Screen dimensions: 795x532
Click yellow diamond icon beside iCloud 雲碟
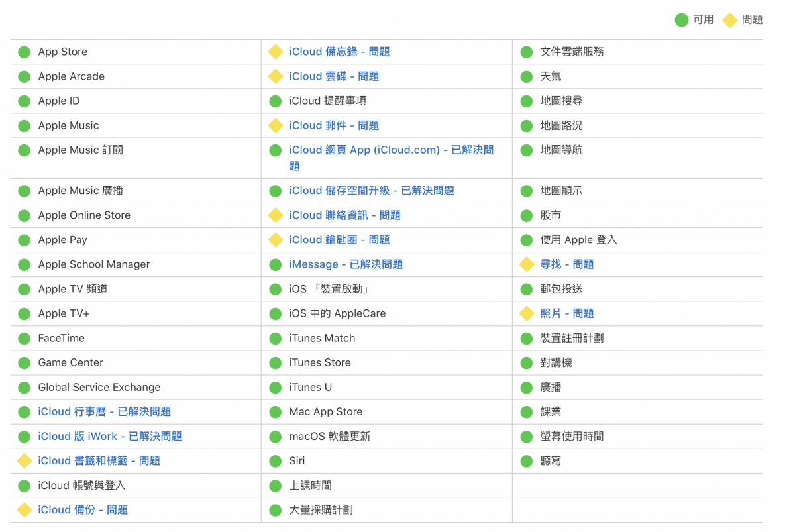click(276, 76)
